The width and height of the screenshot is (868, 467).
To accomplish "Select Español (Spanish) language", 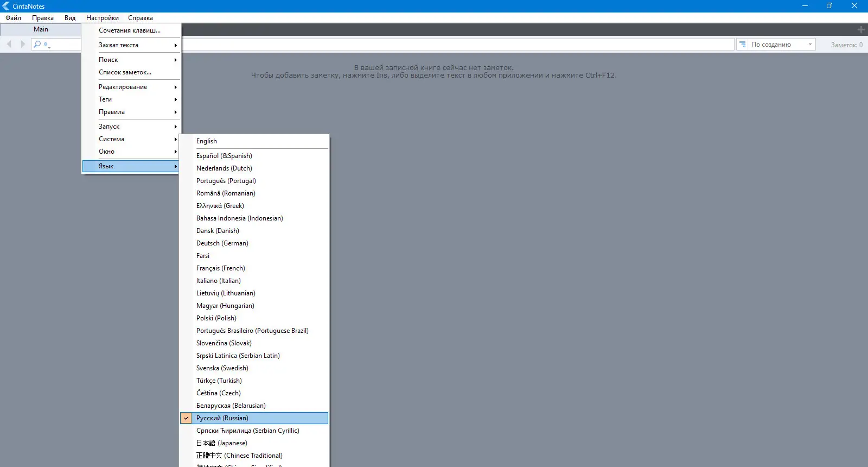I will click(x=254, y=156).
